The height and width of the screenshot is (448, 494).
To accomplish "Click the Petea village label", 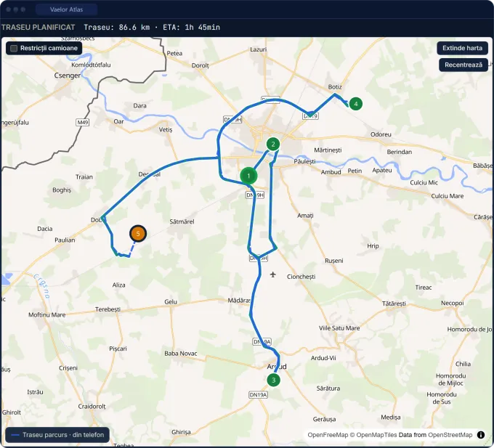I will click(x=174, y=54).
